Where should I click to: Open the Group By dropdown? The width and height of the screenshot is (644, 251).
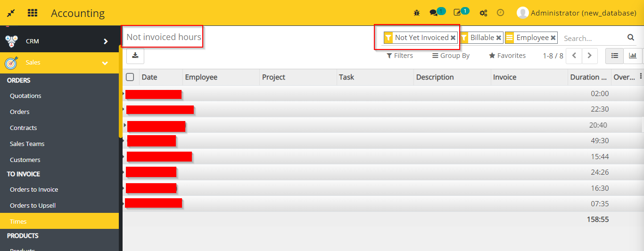pos(451,56)
